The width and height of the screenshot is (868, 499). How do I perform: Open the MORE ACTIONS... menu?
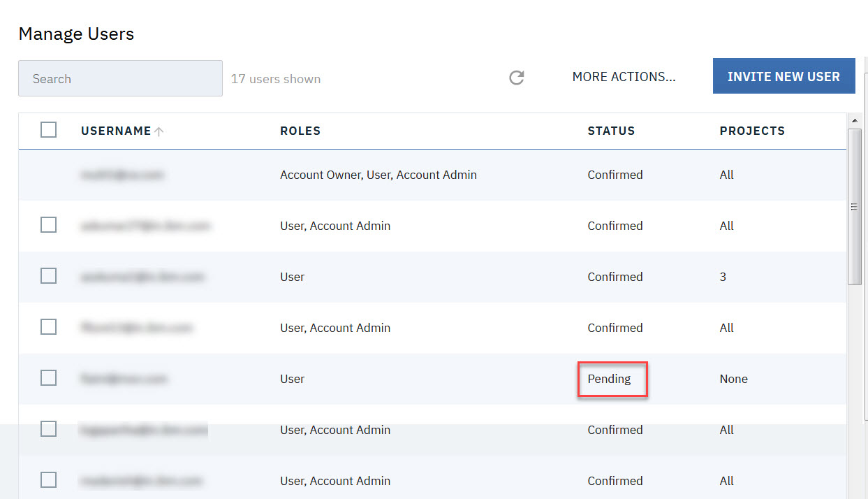(x=624, y=77)
